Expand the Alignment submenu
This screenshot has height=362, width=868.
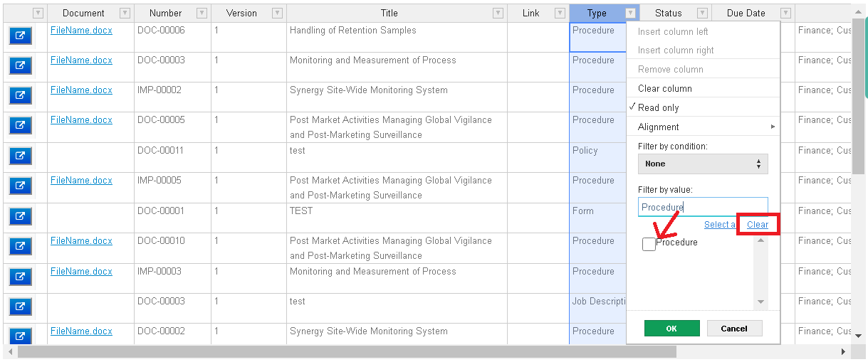pos(703,127)
